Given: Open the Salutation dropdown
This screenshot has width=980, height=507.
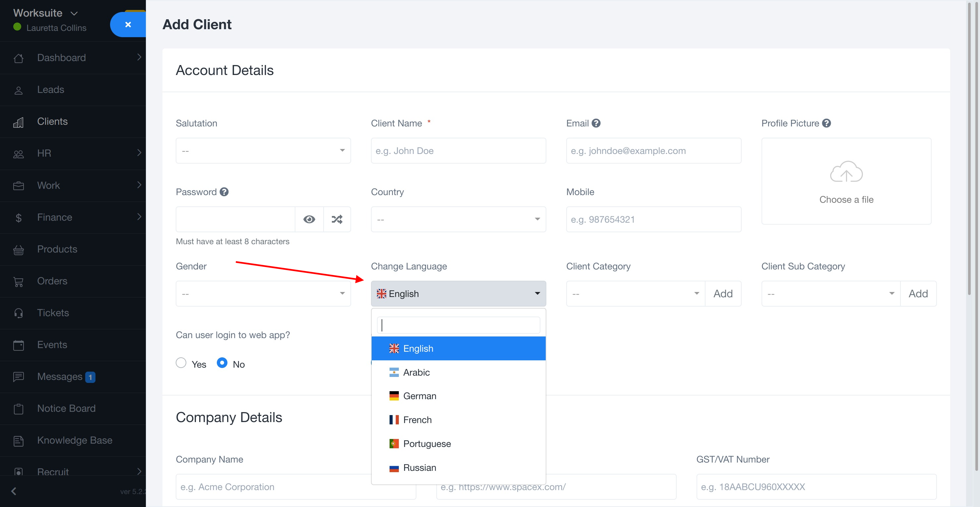Looking at the screenshot, I should 263,151.
